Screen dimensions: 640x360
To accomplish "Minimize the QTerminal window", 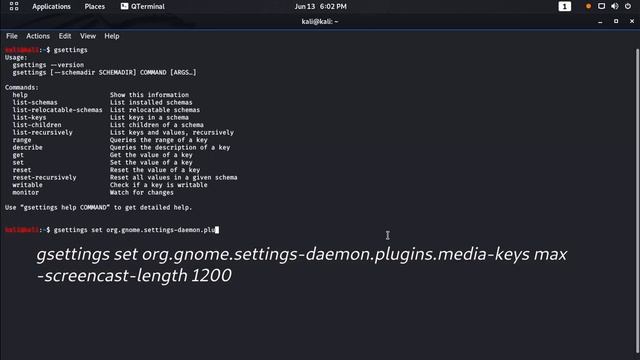I will 600,22.
